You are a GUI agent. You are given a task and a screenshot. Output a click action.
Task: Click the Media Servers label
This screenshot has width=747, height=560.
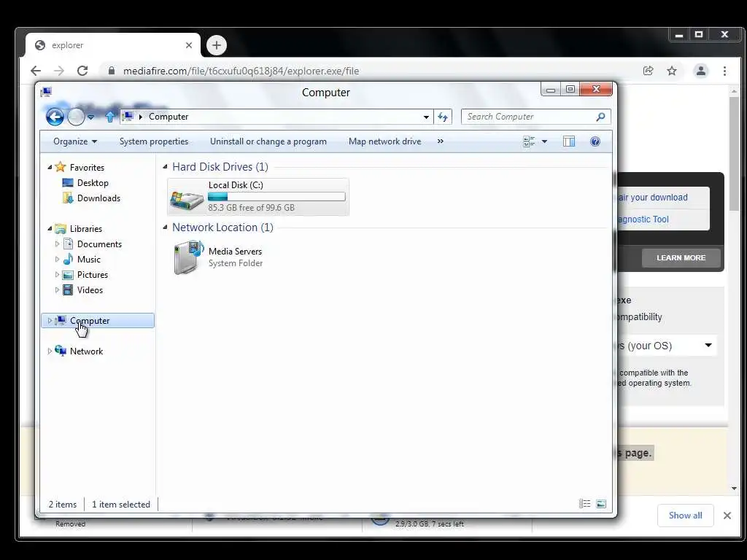[235, 252]
